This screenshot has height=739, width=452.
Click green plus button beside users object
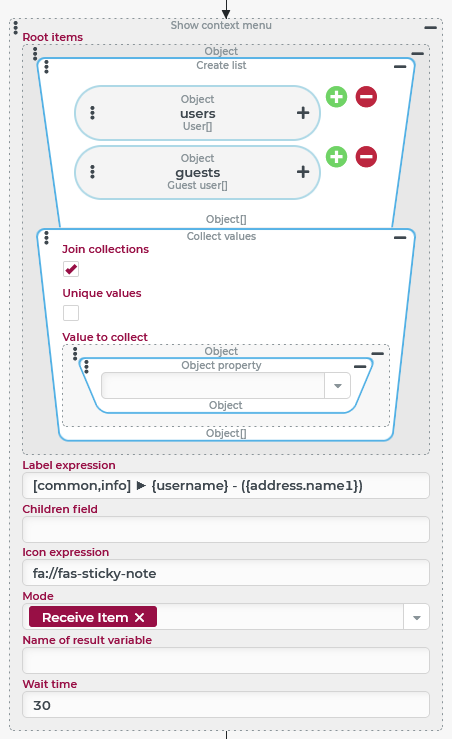336,97
